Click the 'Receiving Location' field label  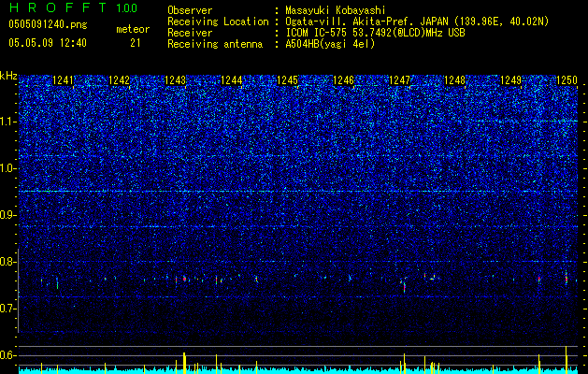pyautogui.click(x=218, y=22)
